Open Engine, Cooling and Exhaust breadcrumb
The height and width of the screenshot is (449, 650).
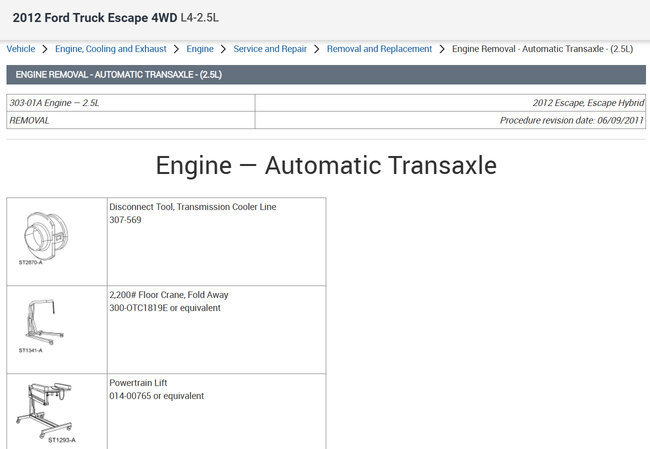point(110,49)
